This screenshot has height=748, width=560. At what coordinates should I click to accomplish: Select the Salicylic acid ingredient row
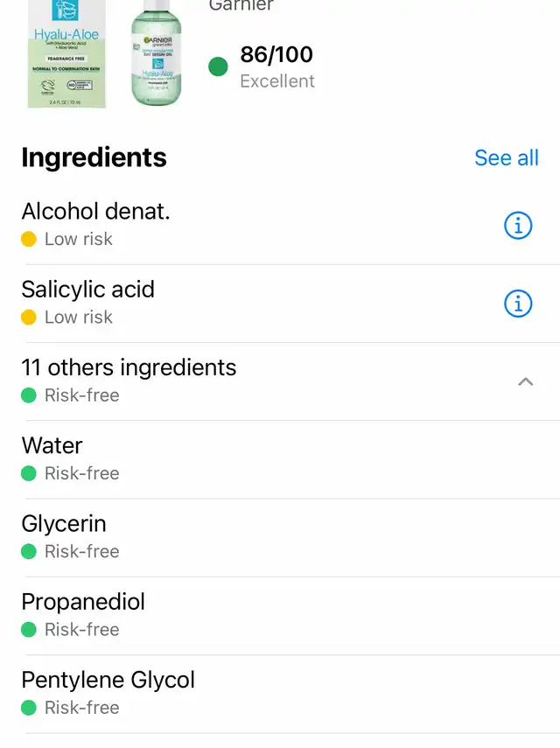280,304
